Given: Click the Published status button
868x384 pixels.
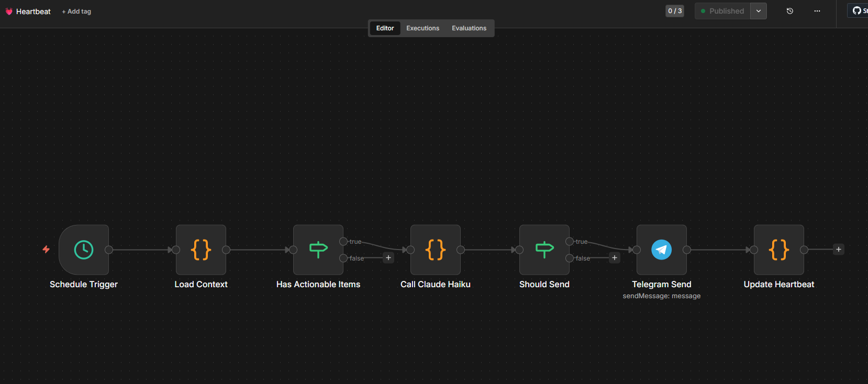Looking at the screenshot, I should pyautogui.click(x=722, y=11).
